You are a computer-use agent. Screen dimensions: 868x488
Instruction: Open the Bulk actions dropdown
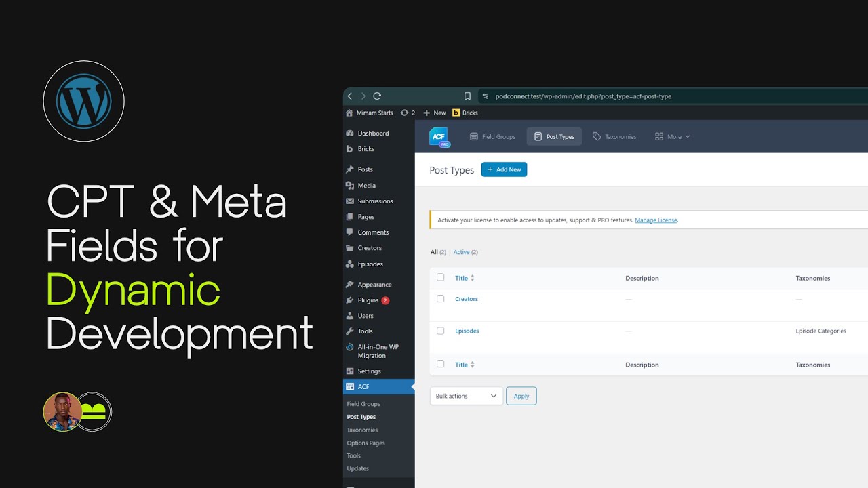click(x=467, y=396)
